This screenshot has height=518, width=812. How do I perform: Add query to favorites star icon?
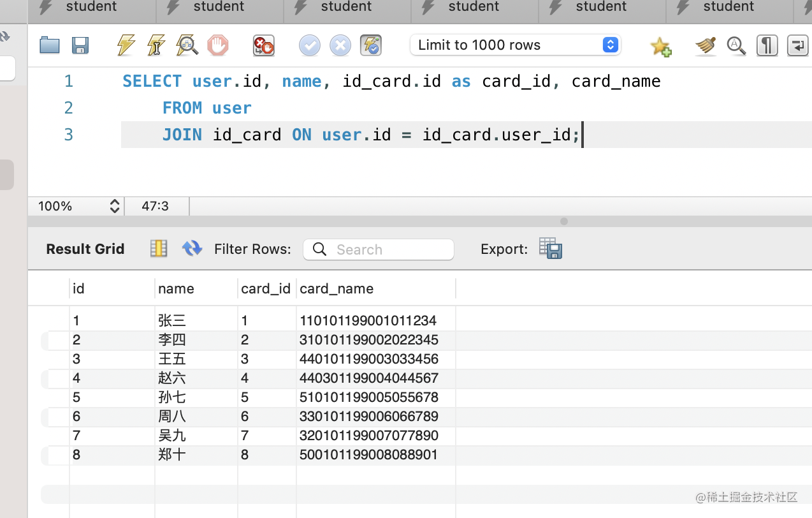pos(660,46)
